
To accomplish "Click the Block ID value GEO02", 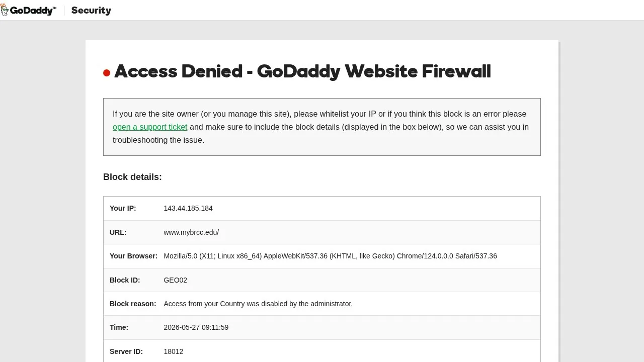I will pos(175,280).
